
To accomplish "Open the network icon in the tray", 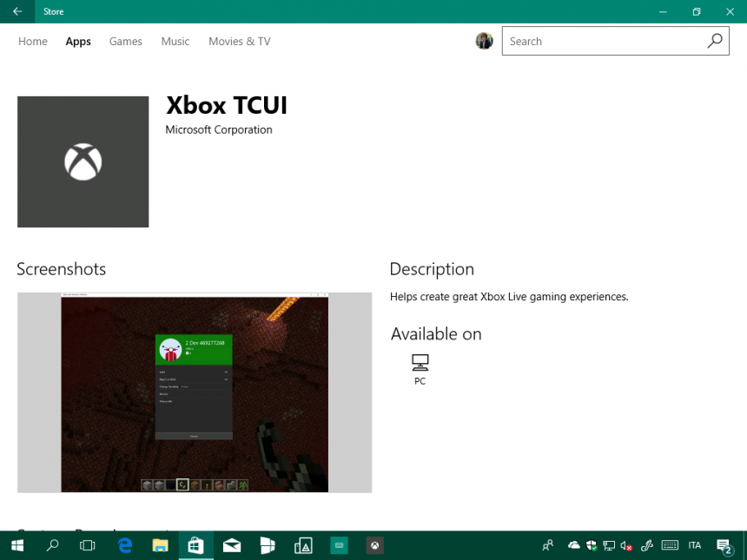I will pos(608,545).
